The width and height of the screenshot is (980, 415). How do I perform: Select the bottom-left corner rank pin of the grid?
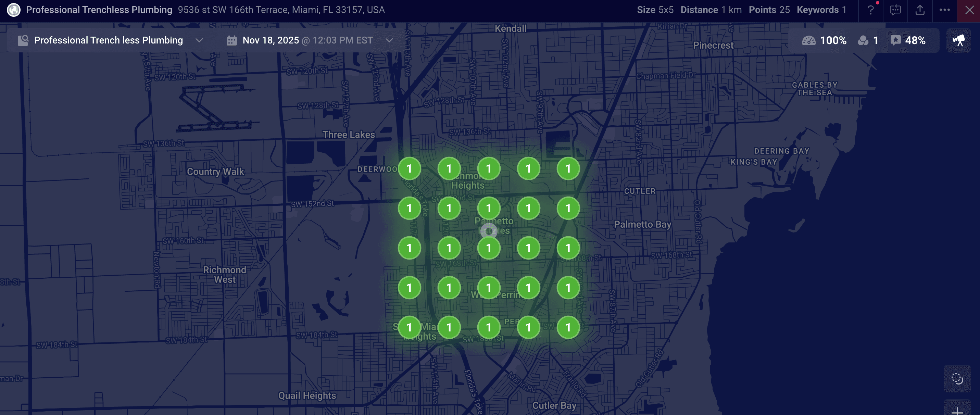coord(409,327)
